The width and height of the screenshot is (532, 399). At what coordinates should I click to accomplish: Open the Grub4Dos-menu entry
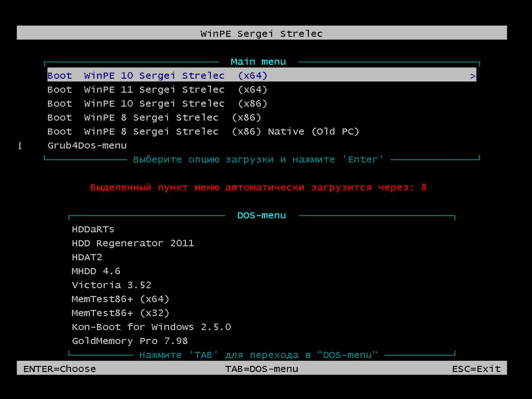tap(87, 146)
